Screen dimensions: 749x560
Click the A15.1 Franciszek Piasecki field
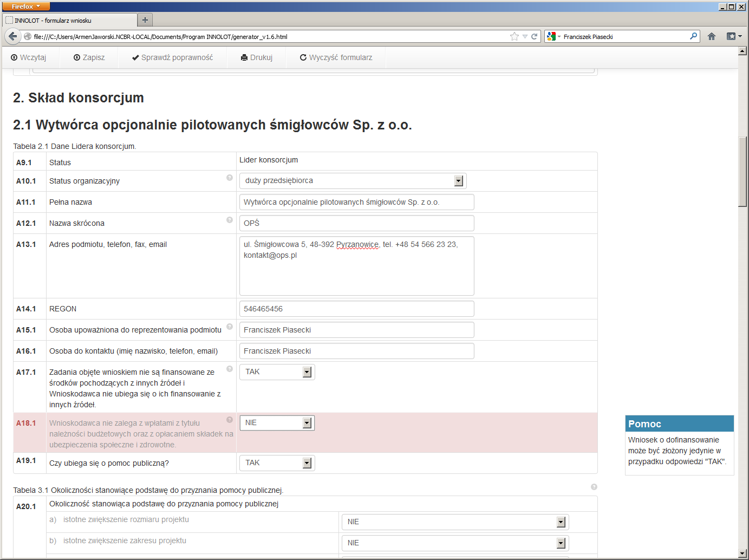(x=356, y=330)
